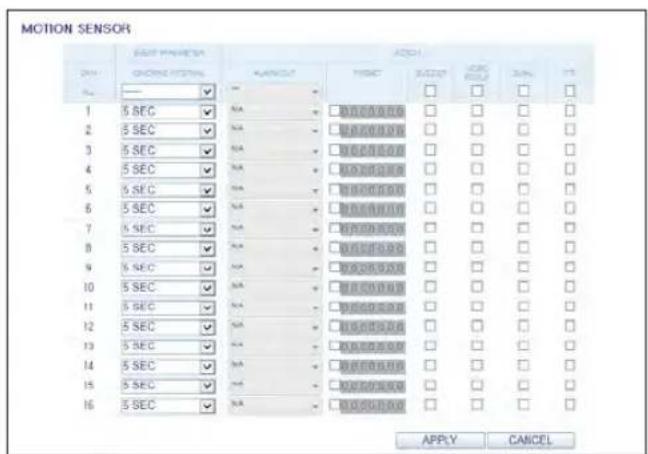Image resolution: width=648 pixels, height=454 pixels.
Task: Click the preset number field for camera 14
Action: [x=372, y=367]
